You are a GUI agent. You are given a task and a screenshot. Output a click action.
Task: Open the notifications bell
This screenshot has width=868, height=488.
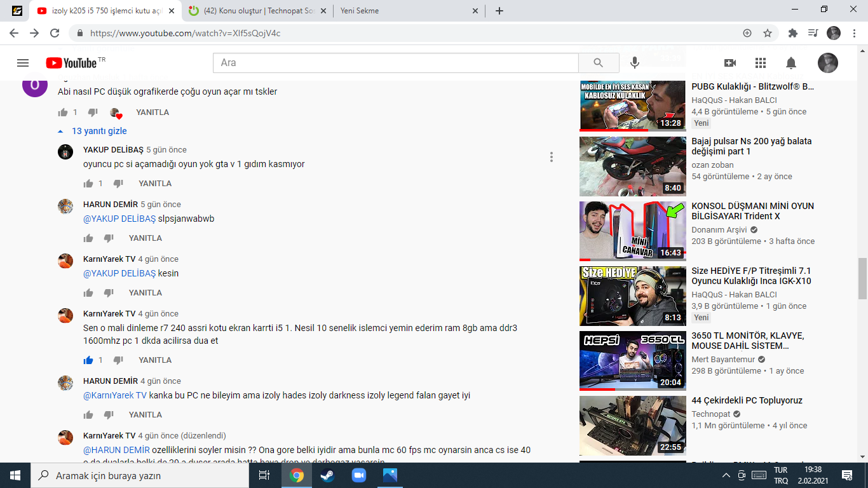791,63
